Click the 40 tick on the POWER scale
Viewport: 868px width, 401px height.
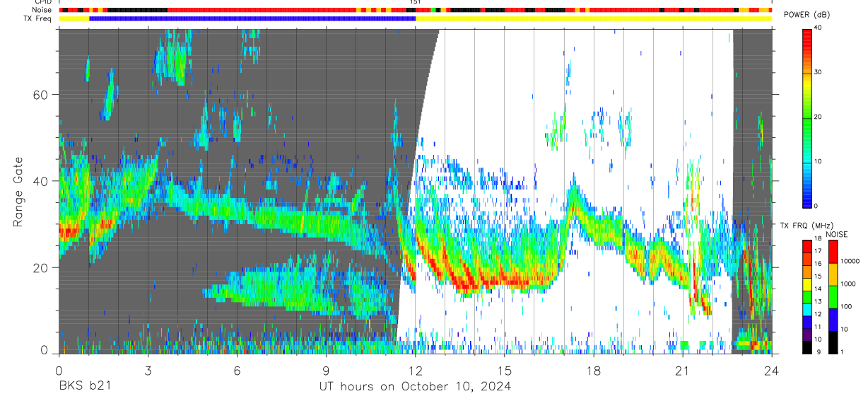point(817,28)
